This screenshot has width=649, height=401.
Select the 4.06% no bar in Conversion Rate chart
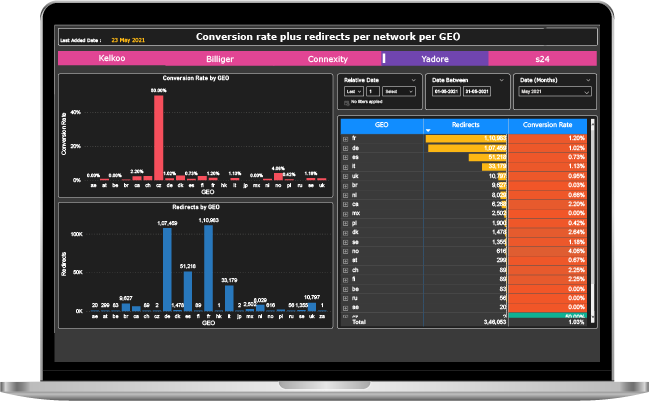(278, 176)
